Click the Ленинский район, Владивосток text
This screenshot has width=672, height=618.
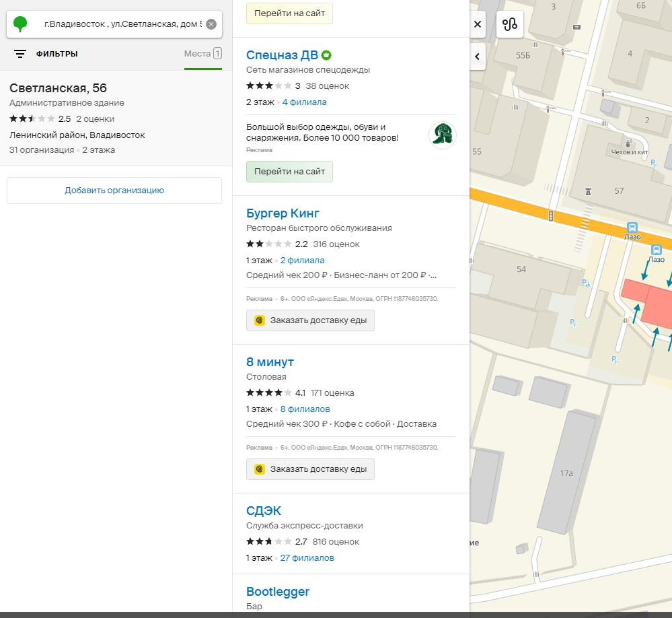click(x=77, y=135)
